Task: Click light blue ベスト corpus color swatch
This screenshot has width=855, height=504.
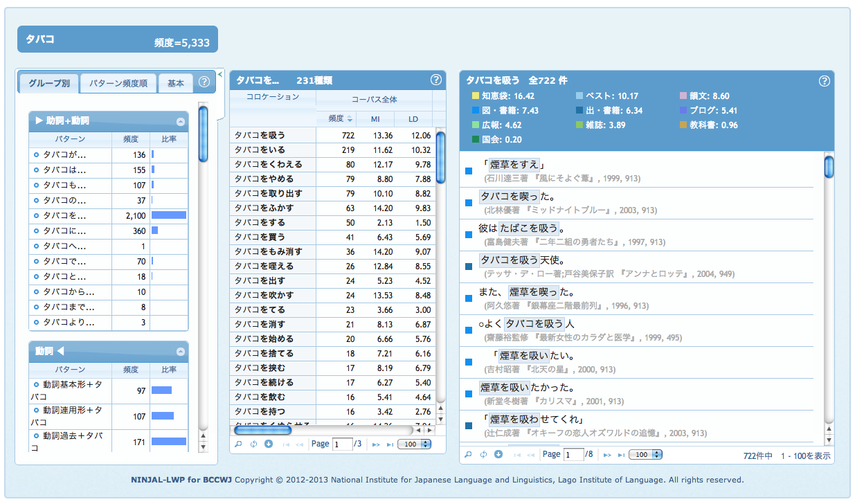Action: [x=579, y=96]
